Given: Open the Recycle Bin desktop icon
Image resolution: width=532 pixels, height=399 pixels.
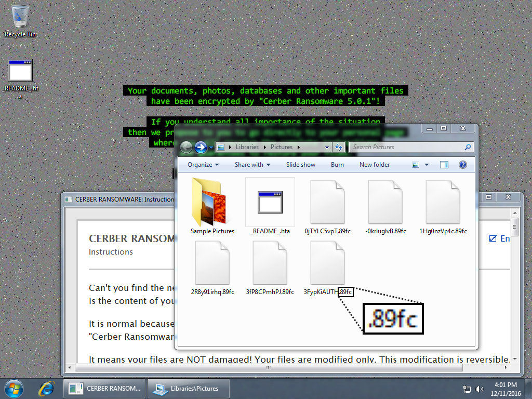Looking at the screenshot, I should [x=20, y=21].
